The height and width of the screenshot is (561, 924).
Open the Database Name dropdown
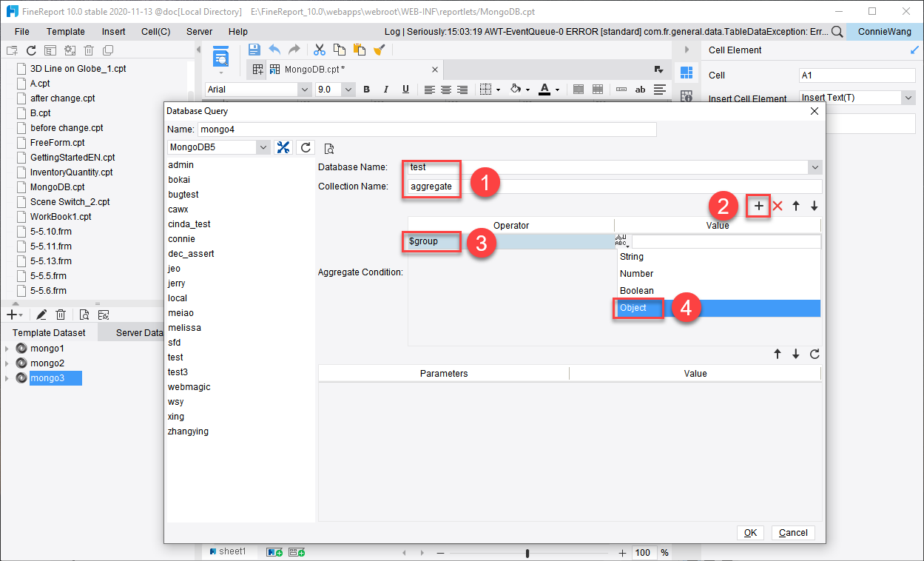(x=814, y=167)
